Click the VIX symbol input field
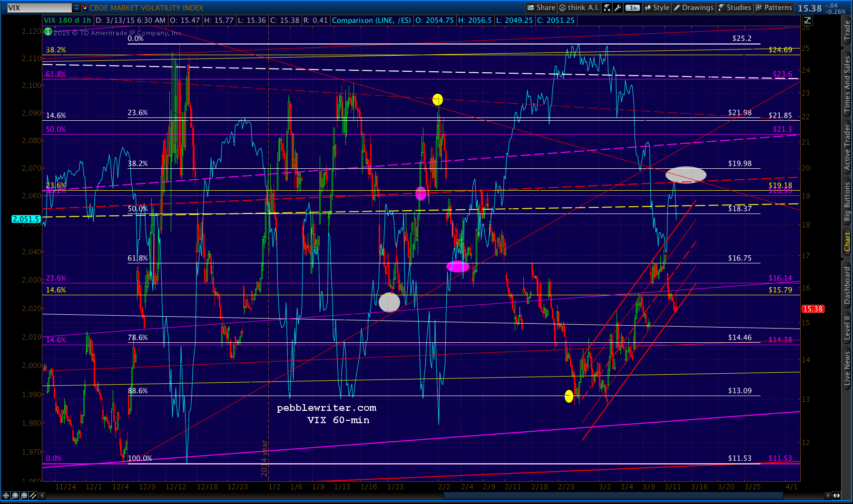The height and width of the screenshot is (504, 853). pos(39,8)
